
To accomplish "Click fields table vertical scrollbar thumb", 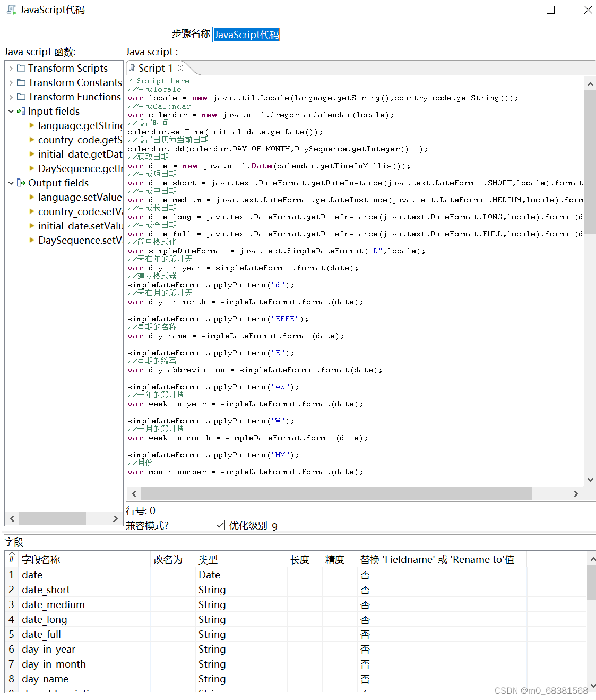I will [591, 583].
